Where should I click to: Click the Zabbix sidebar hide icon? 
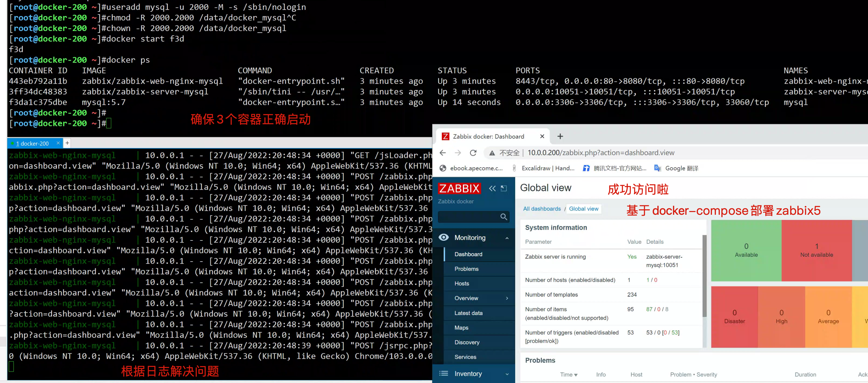tap(504, 188)
